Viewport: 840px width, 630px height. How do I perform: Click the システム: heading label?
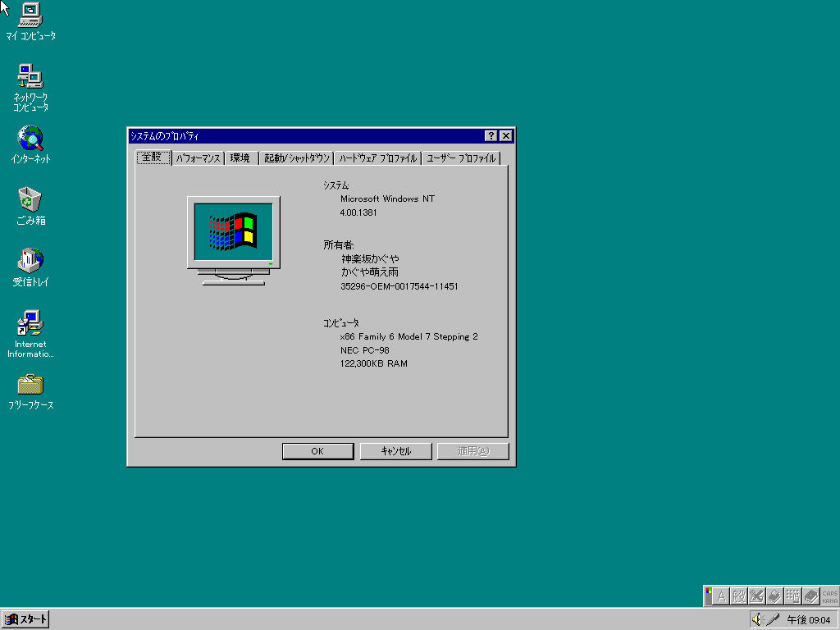click(x=336, y=185)
